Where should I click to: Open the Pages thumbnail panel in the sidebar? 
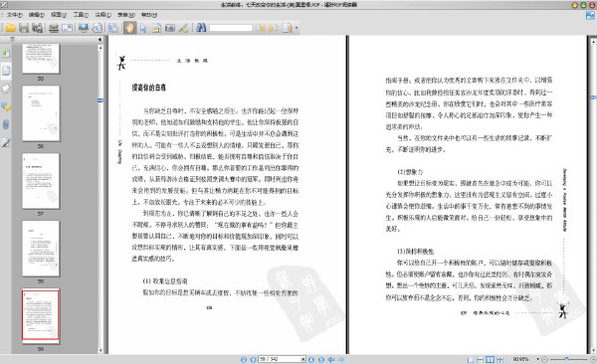coord(5,71)
